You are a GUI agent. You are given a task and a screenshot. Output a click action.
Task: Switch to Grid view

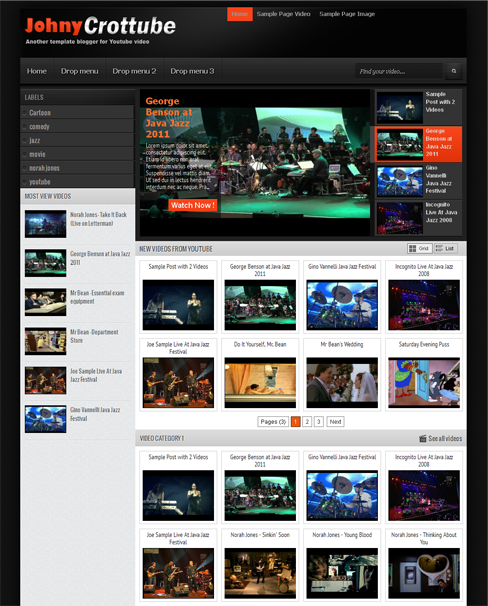point(419,249)
